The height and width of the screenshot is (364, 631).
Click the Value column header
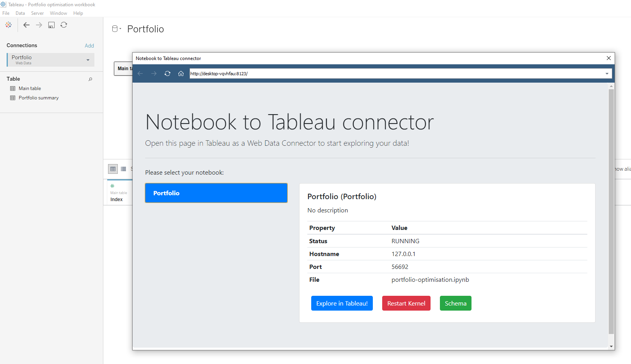tap(399, 228)
